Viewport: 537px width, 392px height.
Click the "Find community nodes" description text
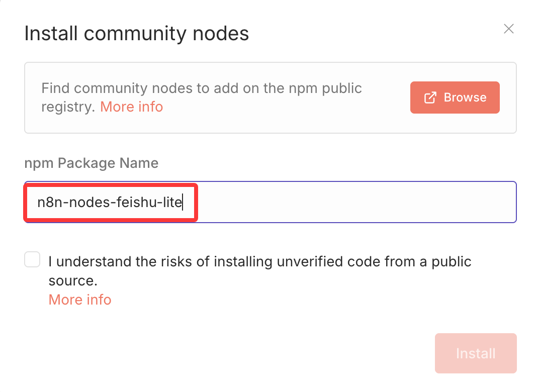coord(201,88)
